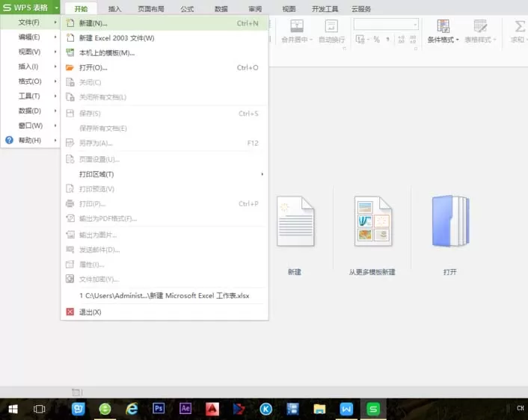Click the red 退出(X) exit icon
Image resolution: width=528 pixels, height=420 pixels.
pos(70,312)
